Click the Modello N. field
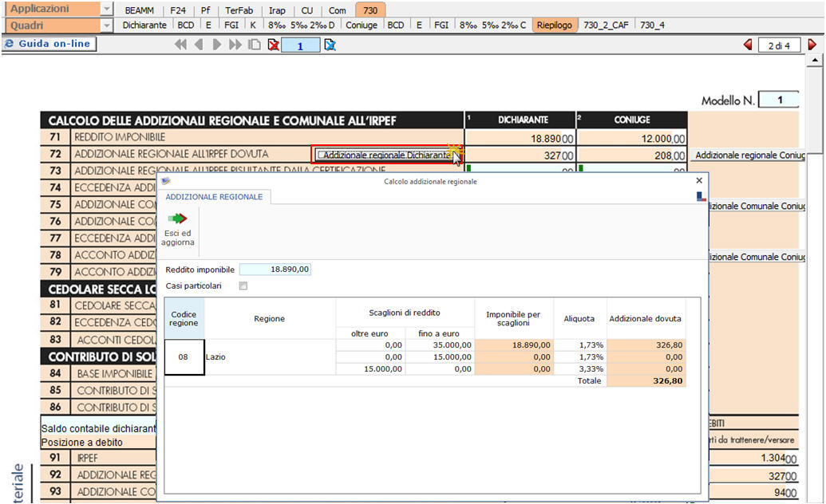Image resolution: width=826 pixels, height=504 pixels. point(779,100)
